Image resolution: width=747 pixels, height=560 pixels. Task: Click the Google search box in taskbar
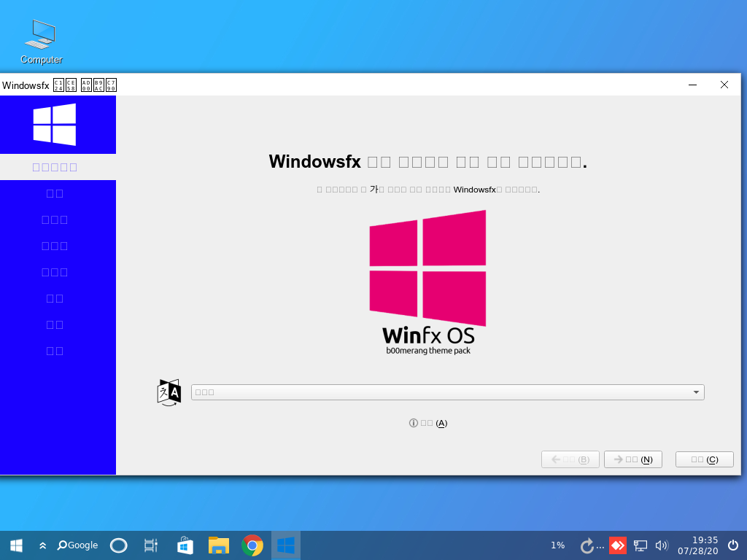coord(77,545)
